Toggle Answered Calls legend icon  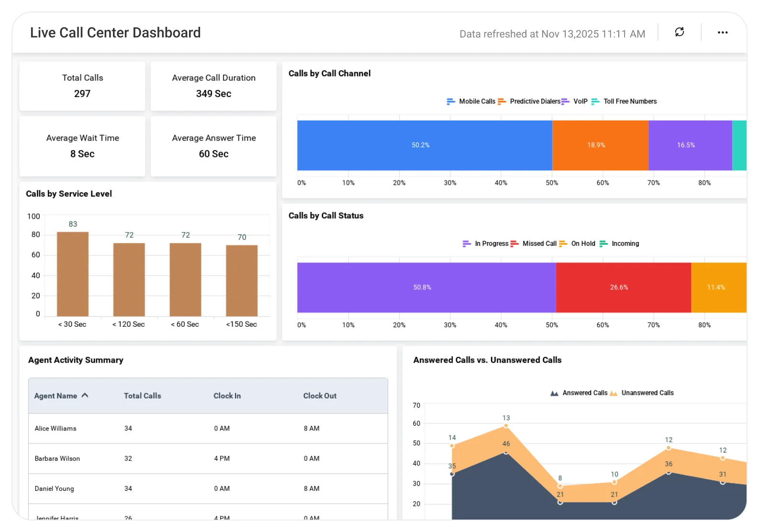click(x=554, y=393)
